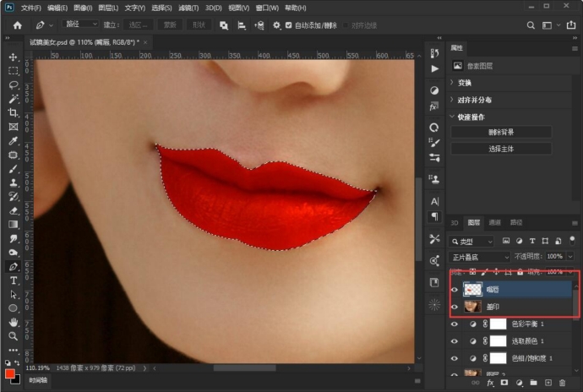This screenshot has height=392, width=583.
Task: Open the path alignment icon
Action: tap(242, 25)
